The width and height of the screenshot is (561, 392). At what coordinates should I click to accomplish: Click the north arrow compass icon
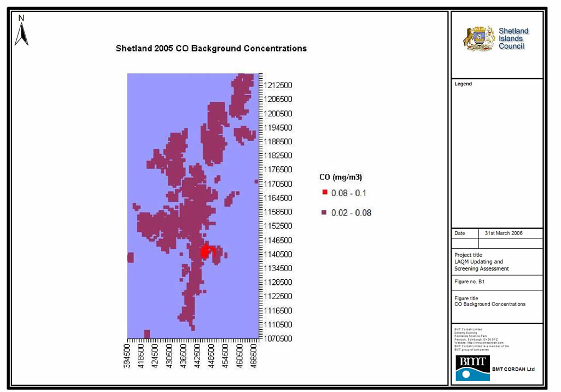click(21, 32)
